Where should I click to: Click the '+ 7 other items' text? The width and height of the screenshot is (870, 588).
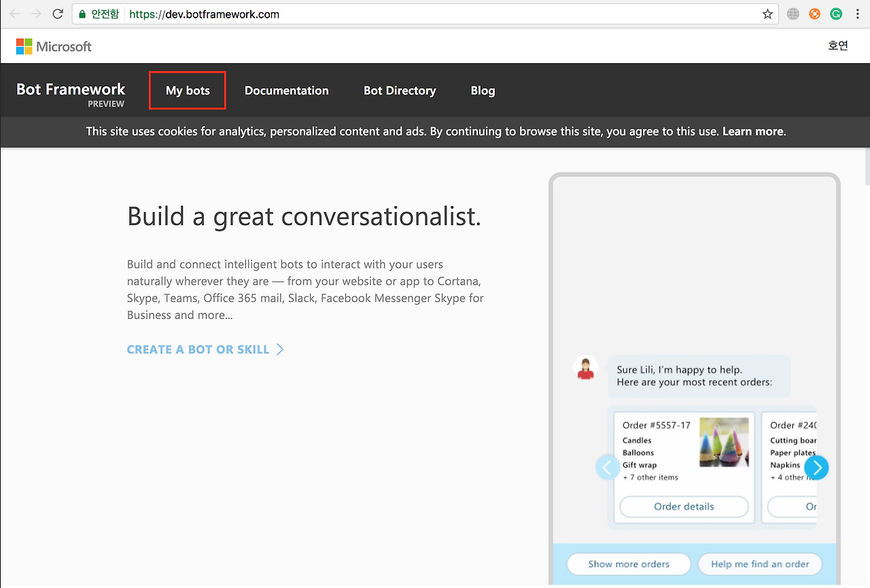pyautogui.click(x=650, y=477)
